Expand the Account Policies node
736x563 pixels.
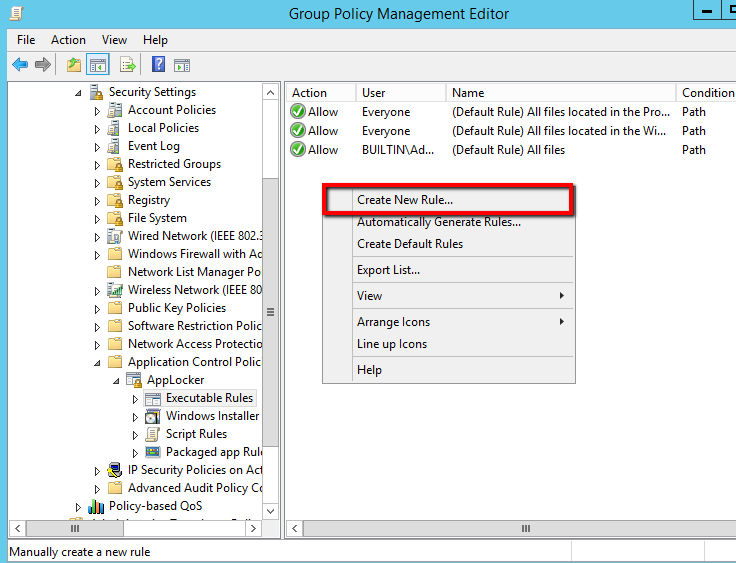click(x=97, y=111)
